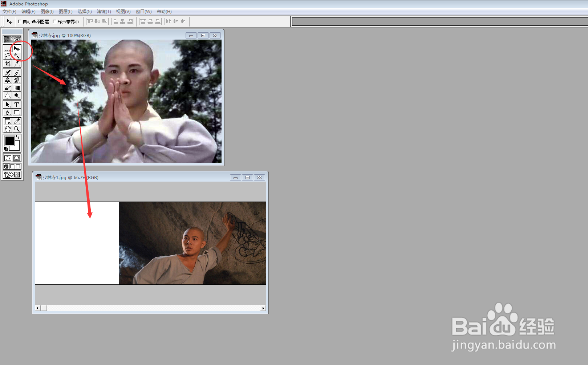Viewport: 588px width, 365px height.
Task: Open Adobe Online eye image at toolbox top
Action: click(x=12, y=39)
